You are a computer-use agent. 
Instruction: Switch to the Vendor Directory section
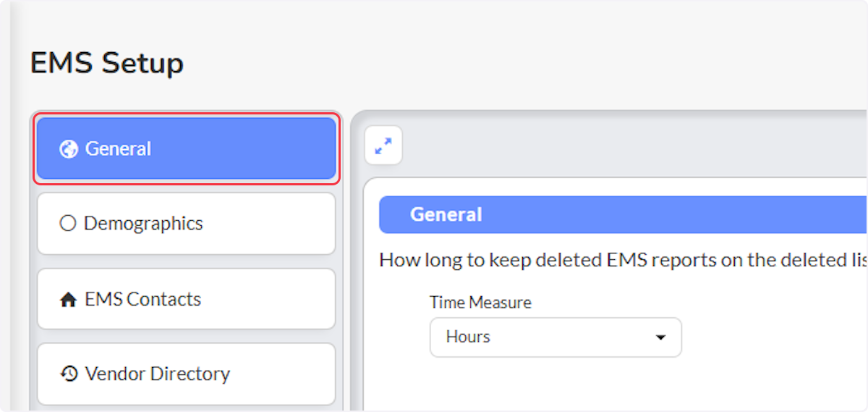(187, 374)
